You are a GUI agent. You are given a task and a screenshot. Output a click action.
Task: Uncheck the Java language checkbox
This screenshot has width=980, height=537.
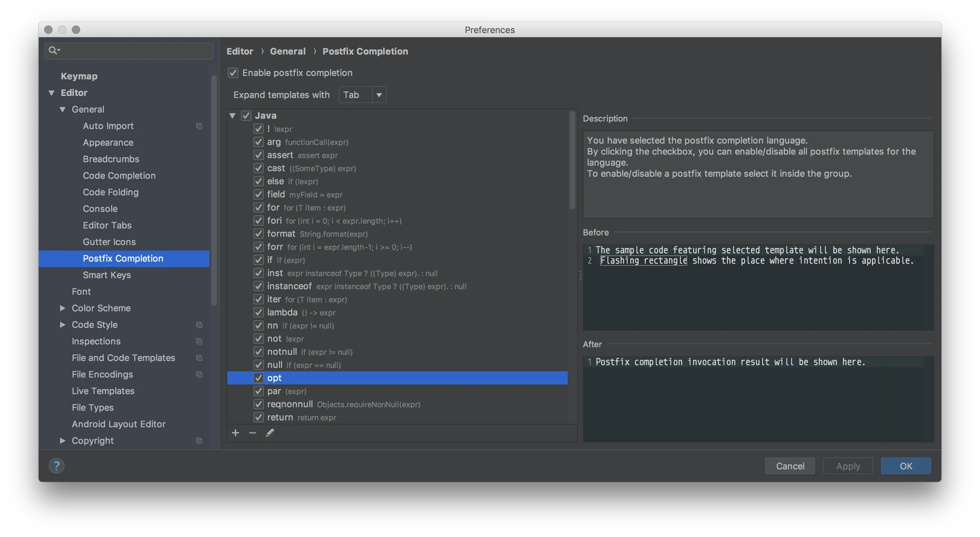coord(246,116)
